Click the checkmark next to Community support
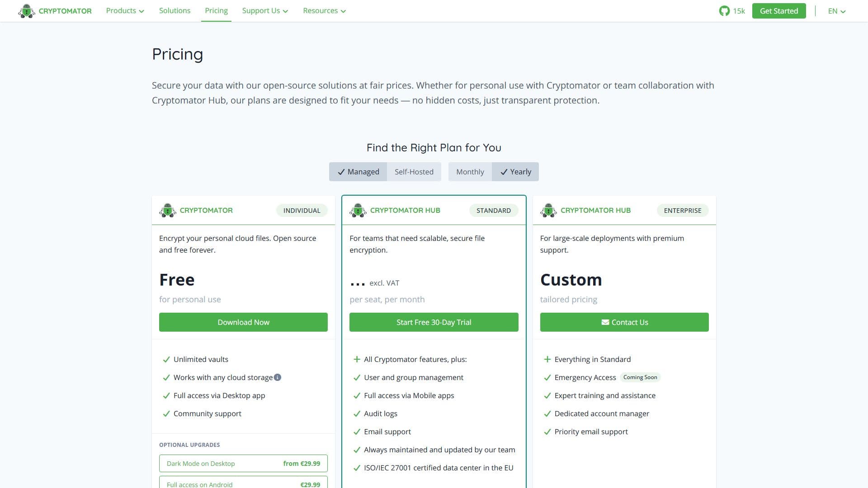The height and width of the screenshot is (488, 868). tap(166, 414)
